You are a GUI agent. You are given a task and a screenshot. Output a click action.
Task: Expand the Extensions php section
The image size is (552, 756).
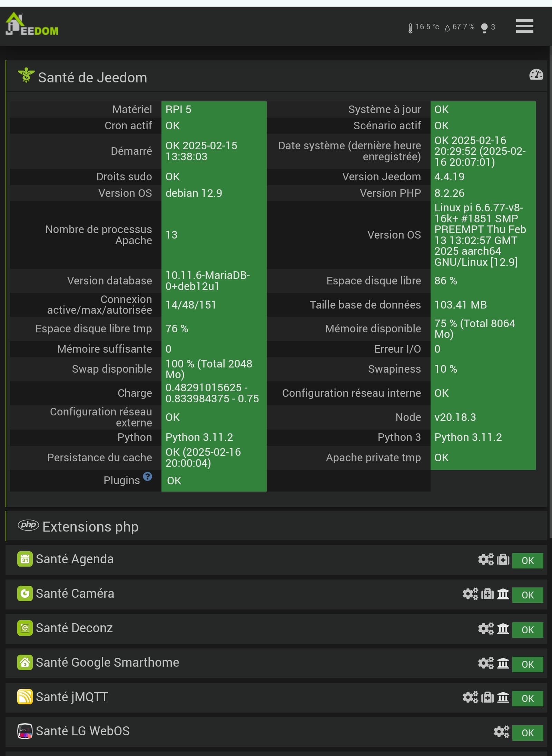[90, 527]
